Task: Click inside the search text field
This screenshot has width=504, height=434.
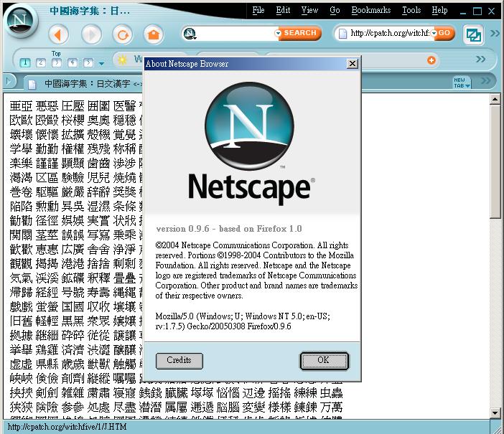Action: [235, 34]
